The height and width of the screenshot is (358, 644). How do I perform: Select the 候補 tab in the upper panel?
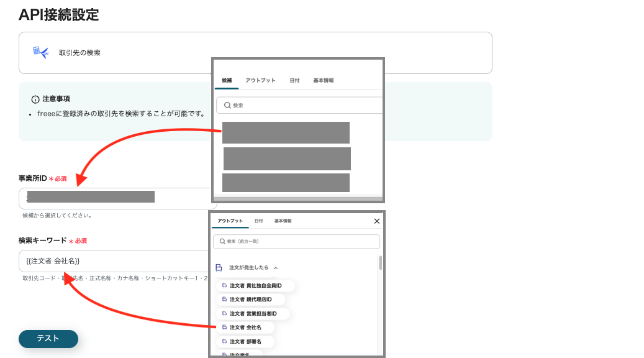(227, 81)
